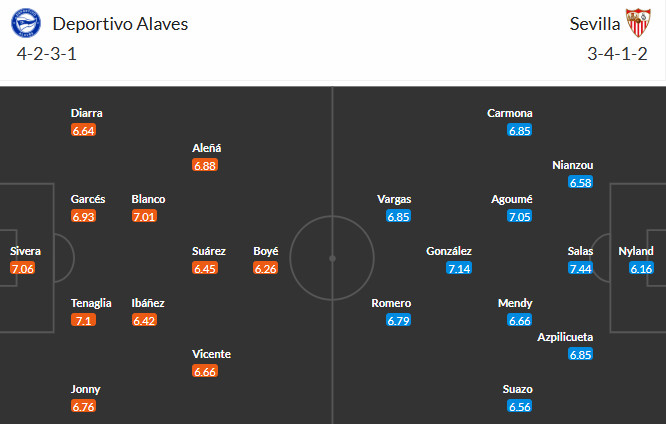Select Alaves 4-2-3-1 formation label
The image size is (666, 424).
tap(47, 53)
